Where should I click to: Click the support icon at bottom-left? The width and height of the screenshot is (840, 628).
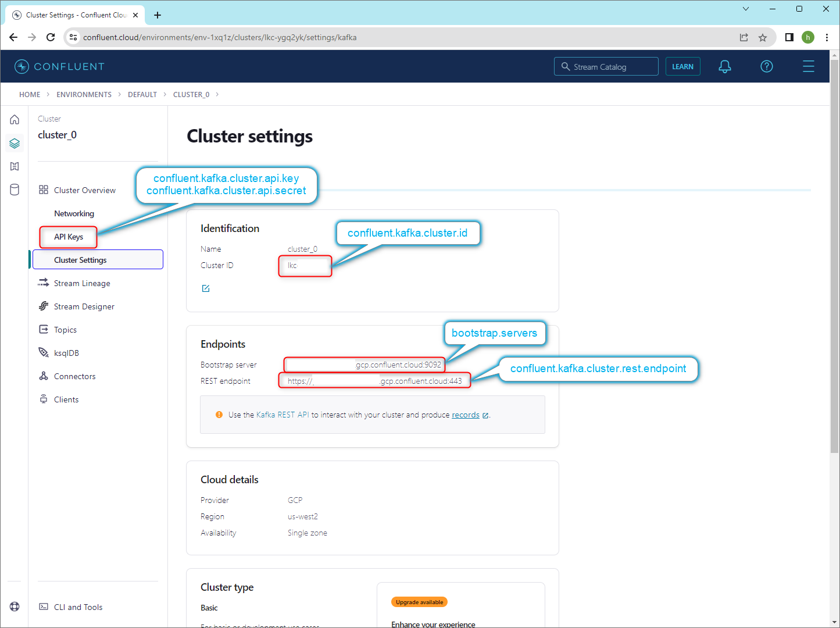click(x=15, y=606)
